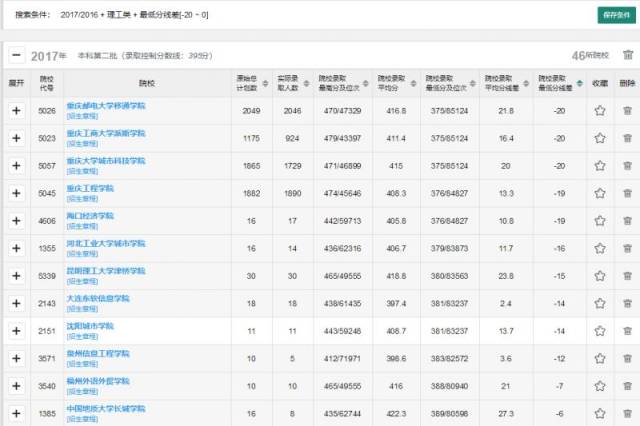Viewport: 640px width, 426px height.
Task: Favorite school 1385 with star icon
Action: 600,413
